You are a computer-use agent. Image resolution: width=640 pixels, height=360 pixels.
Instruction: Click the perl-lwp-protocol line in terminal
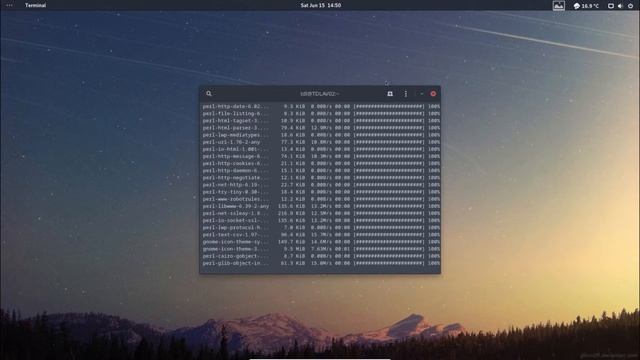pyautogui.click(x=321, y=228)
